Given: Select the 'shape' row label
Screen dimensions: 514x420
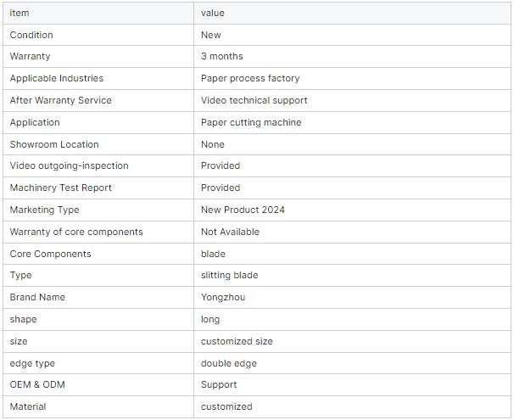Looking at the screenshot, I should coord(24,320).
